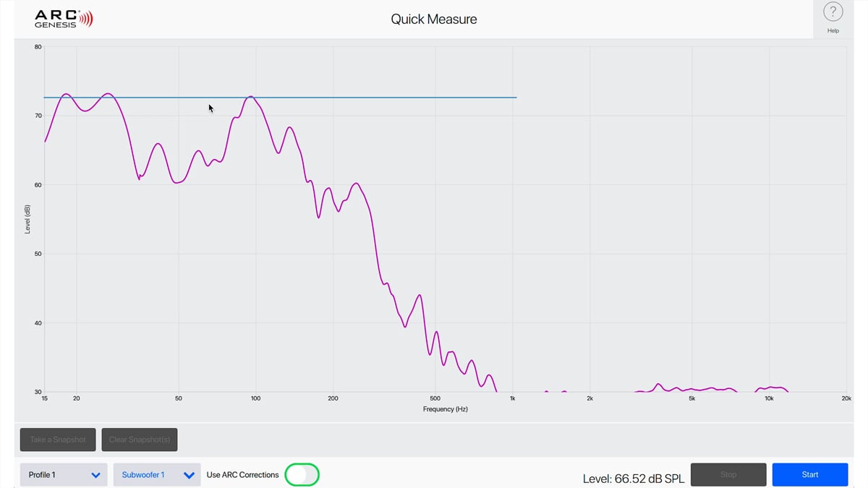Viewport: 868px width, 488px height.
Task: Open the Help question mark icon
Action: (833, 12)
